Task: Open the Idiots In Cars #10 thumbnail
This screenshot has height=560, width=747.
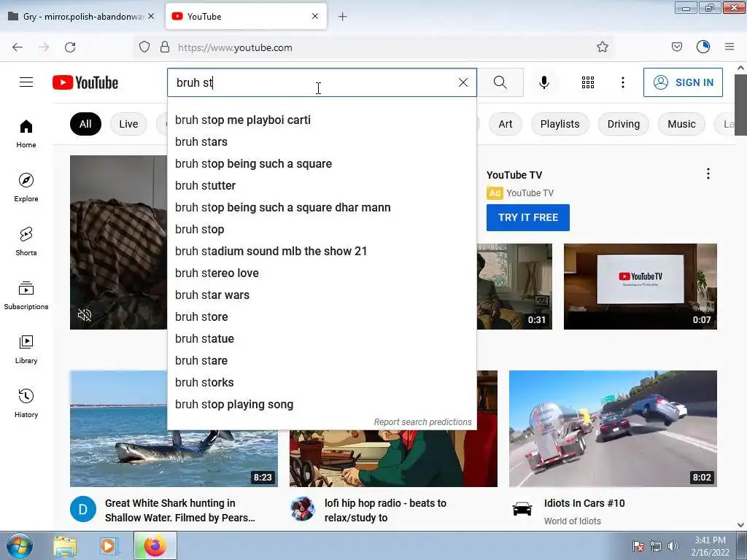Action: click(613, 429)
